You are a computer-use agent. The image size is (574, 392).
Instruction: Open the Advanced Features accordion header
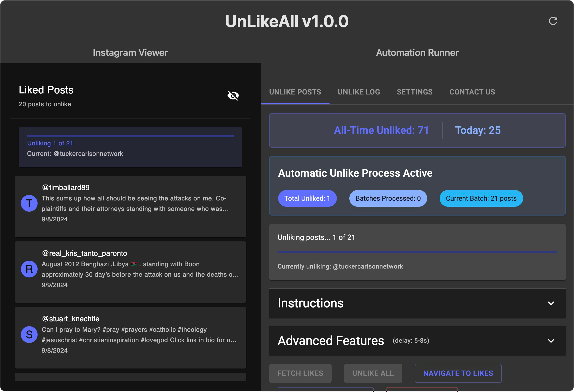coord(417,341)
